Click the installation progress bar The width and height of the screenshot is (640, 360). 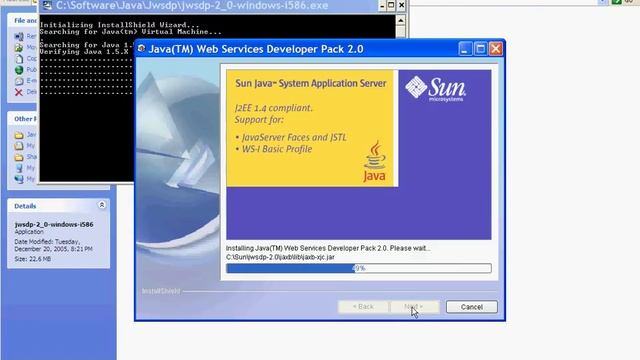pos(358,268)
